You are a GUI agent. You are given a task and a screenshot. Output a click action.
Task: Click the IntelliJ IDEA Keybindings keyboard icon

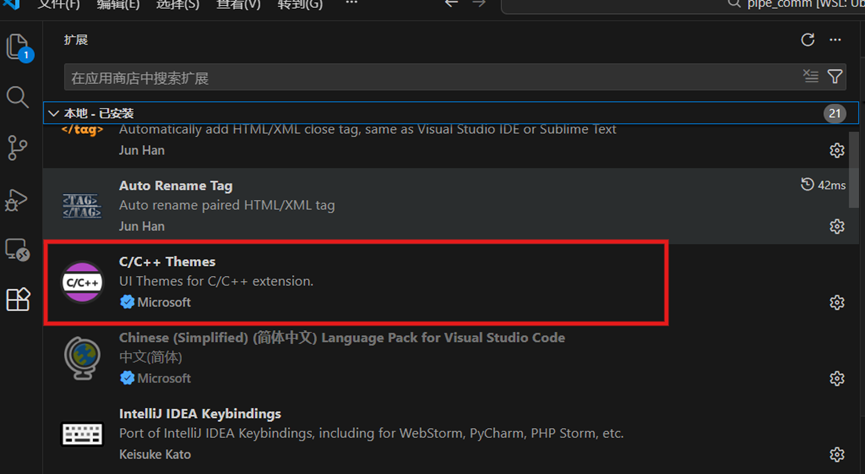tap(82, 434)
